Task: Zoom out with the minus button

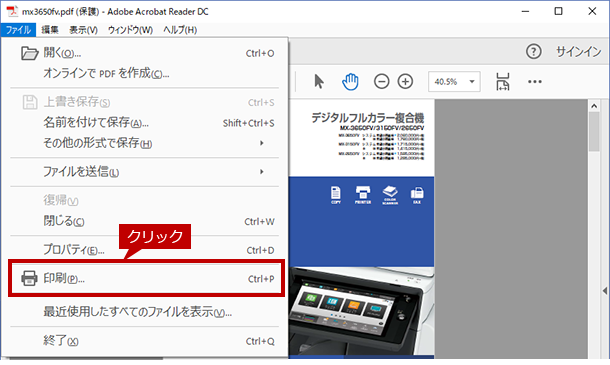Action: (x=382, y=82)
